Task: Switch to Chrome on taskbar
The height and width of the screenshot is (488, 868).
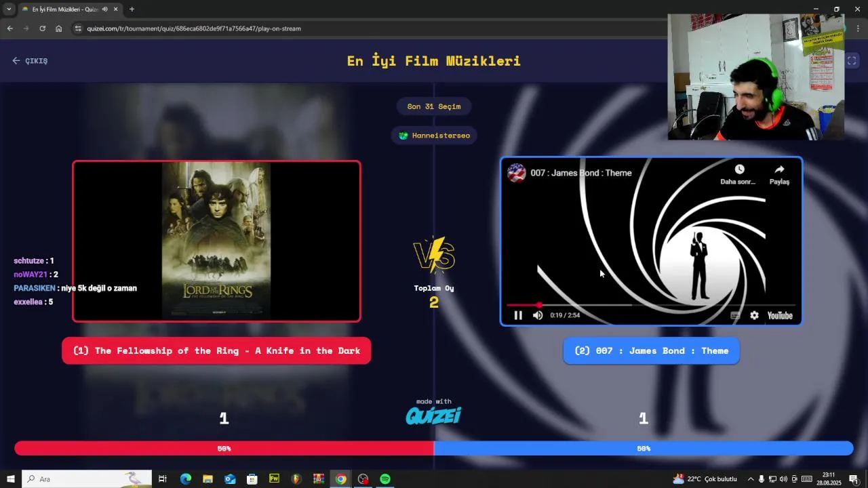Action: coord(340,479)
